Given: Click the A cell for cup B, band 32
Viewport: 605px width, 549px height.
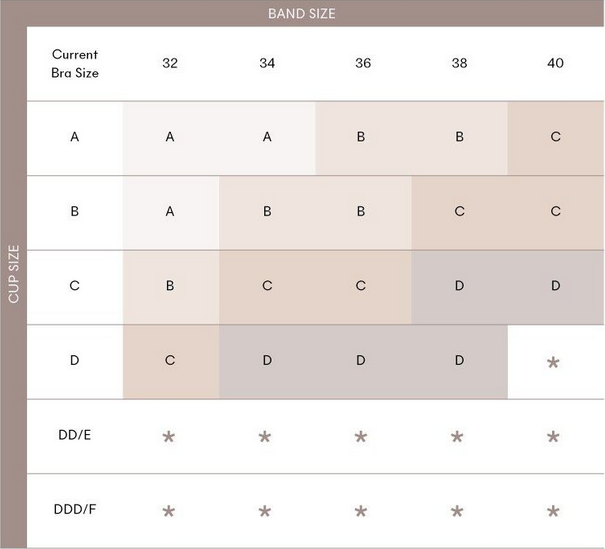Looking at the screenshot, I should click(170, 212).
